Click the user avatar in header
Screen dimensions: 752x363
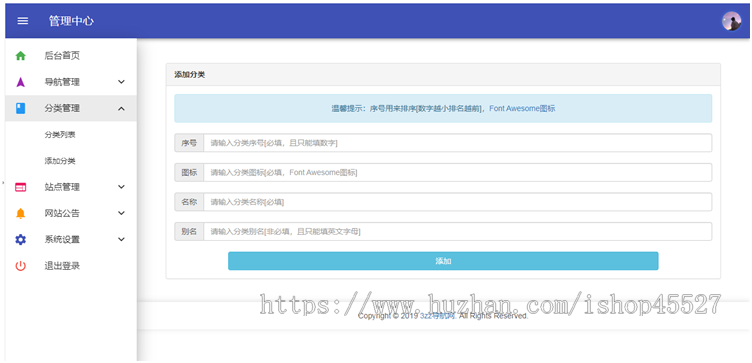[x=731, y=21]
